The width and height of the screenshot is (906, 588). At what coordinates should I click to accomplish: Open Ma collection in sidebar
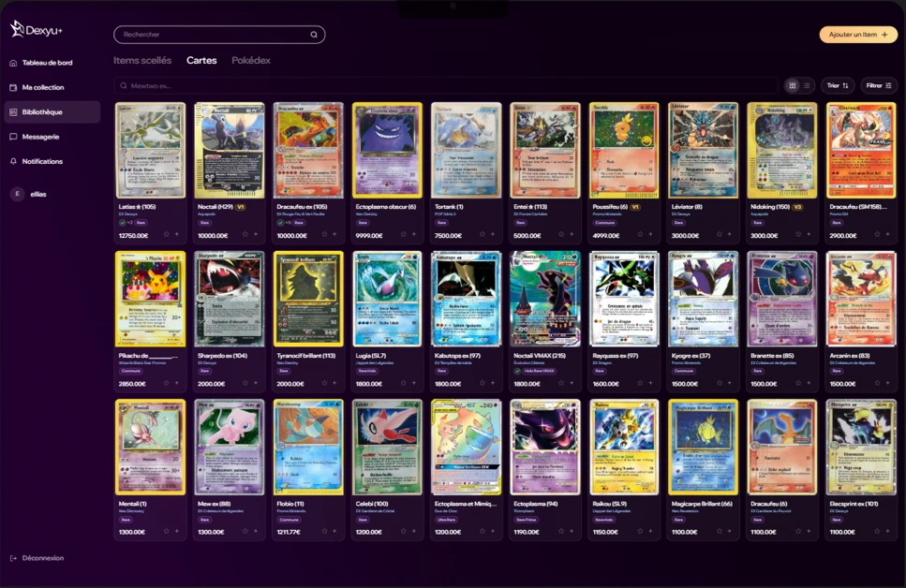click(x=43, y=87)
